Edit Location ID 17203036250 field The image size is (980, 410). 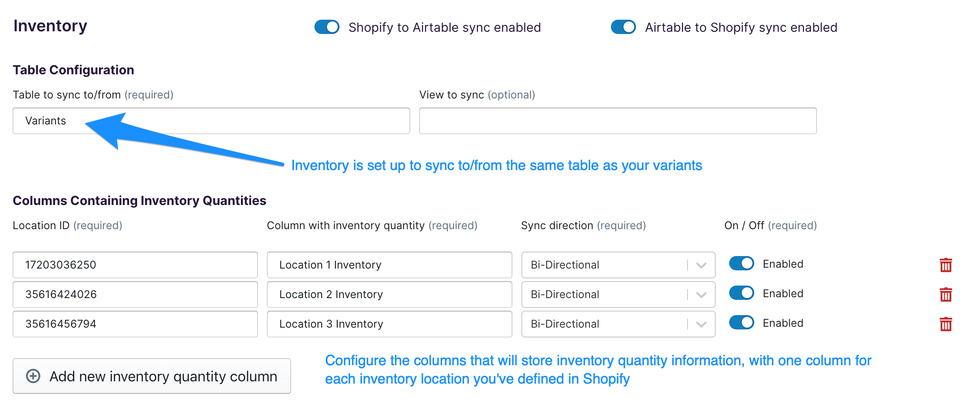point(135,265)
